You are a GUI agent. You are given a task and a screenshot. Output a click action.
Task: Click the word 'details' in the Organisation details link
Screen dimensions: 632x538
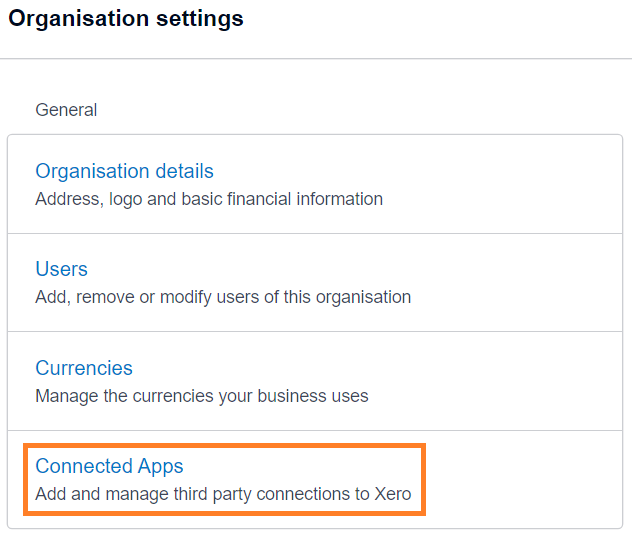coord(185,171)
